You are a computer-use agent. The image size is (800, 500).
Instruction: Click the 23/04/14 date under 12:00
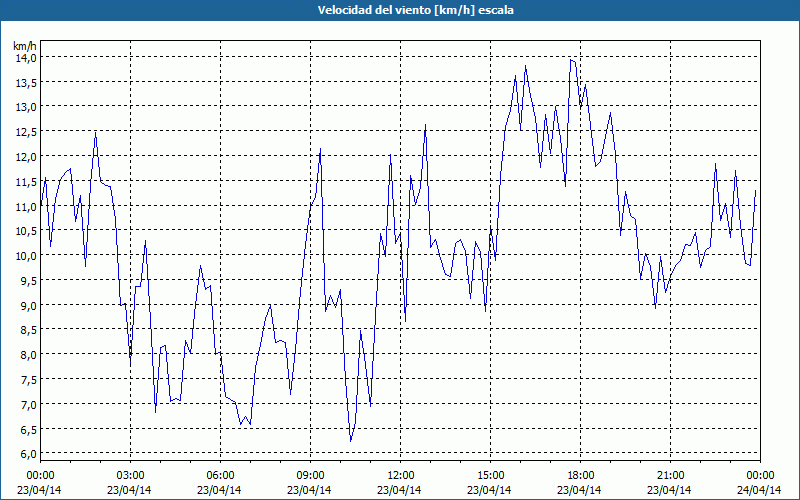399,490
